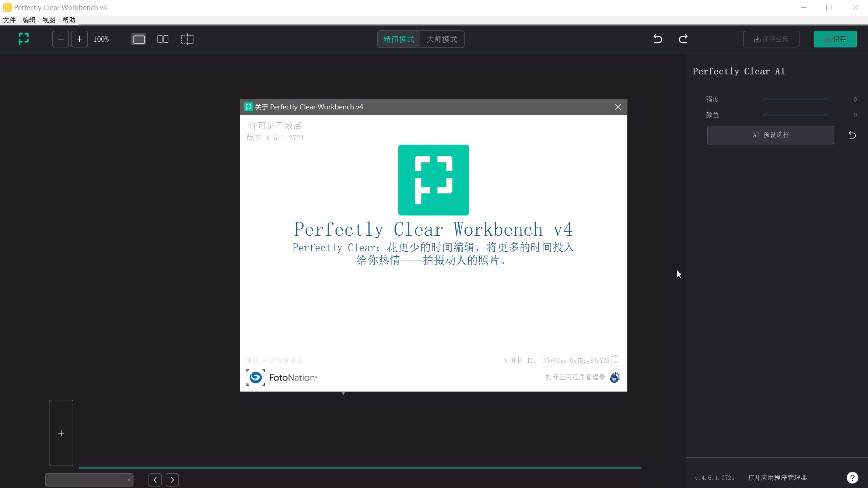Click the zoom in plus button

tap(79, 39)
